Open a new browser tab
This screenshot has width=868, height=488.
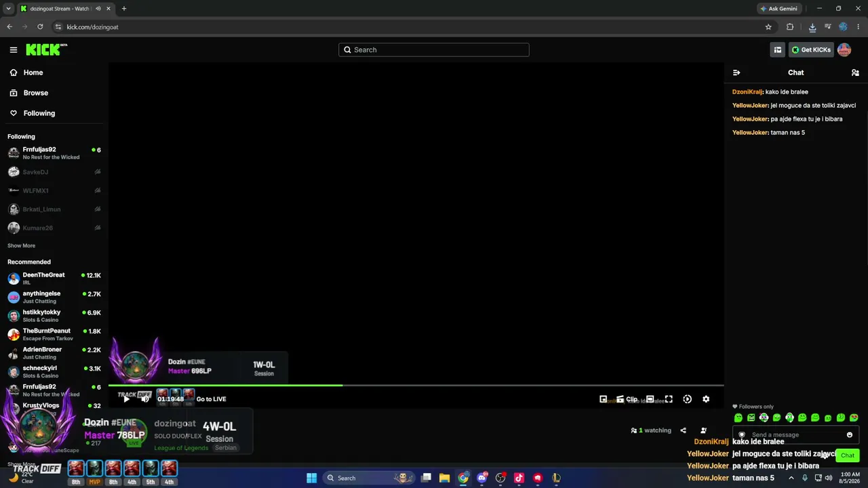[124, 9]
